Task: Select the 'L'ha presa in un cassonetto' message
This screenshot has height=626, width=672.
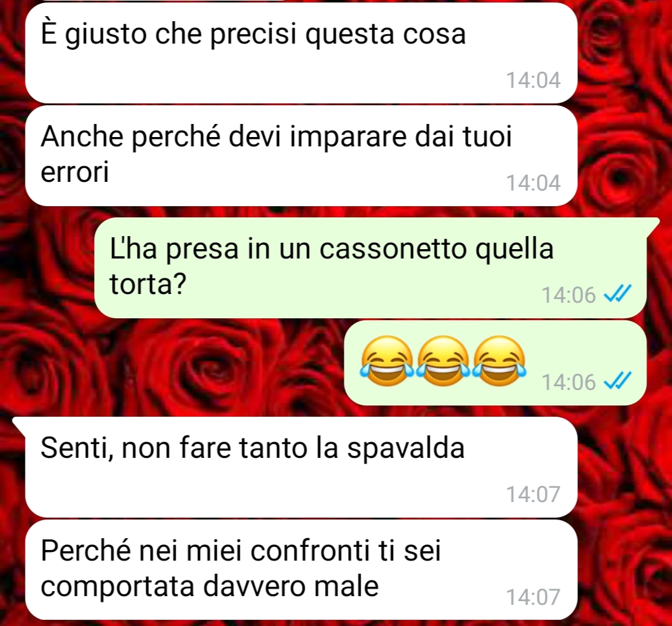Action: (x=371, y=268)
